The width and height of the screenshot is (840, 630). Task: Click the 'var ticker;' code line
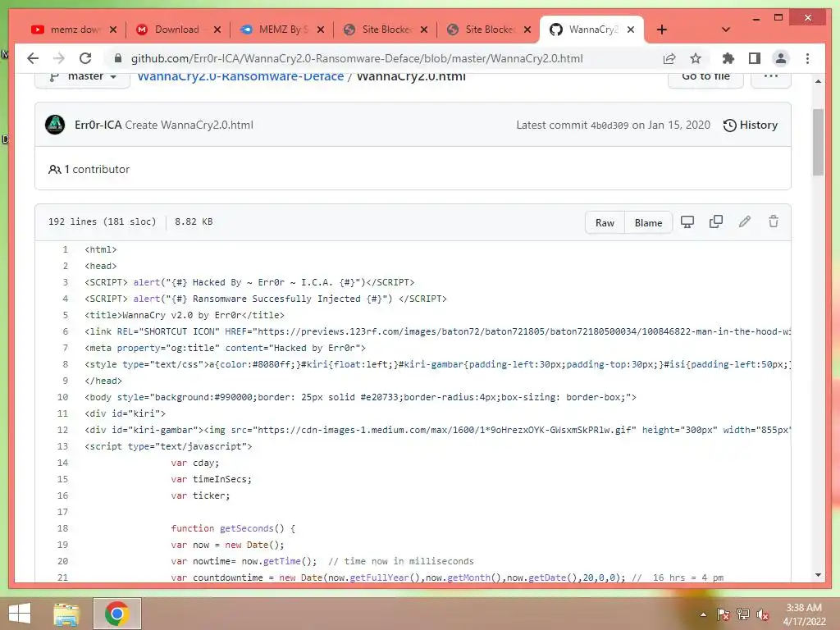[x=200, y=495]
